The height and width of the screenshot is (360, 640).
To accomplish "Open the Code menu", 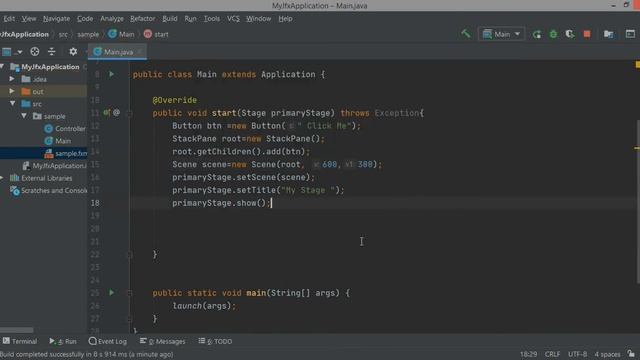I will (x=85, y=19).
